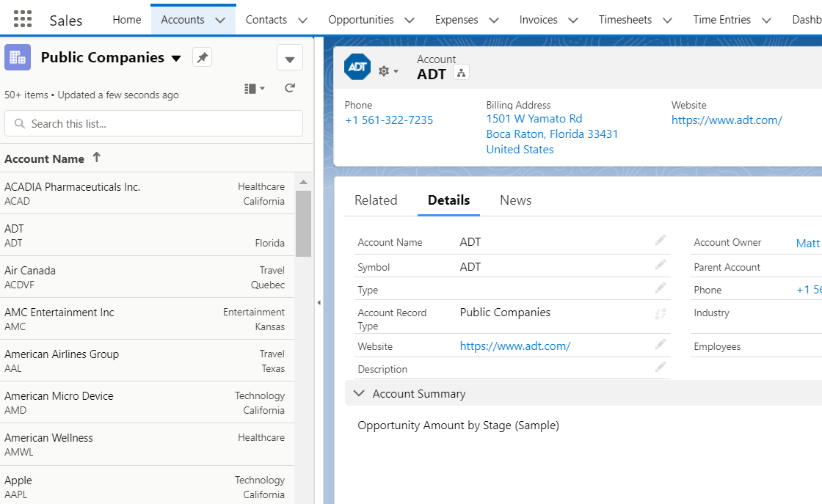Click the search magnifier icon in list
Image resolution: width=822 pixels, height=504 pixels.
pos(19,124)
